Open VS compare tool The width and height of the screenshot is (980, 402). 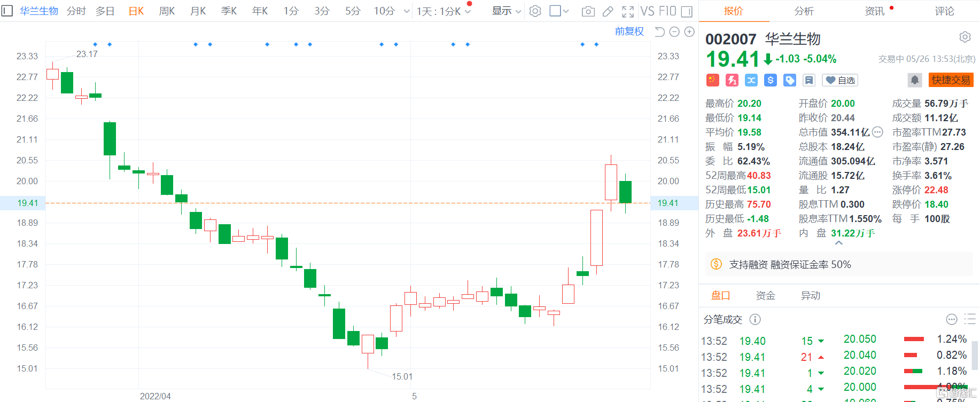pyautogui.click(x=648, y=11)
